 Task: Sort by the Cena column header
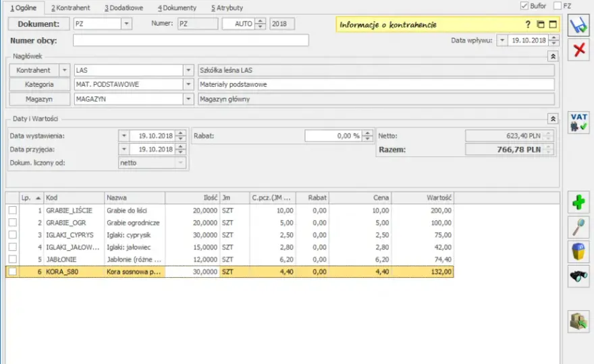point(360,198)
